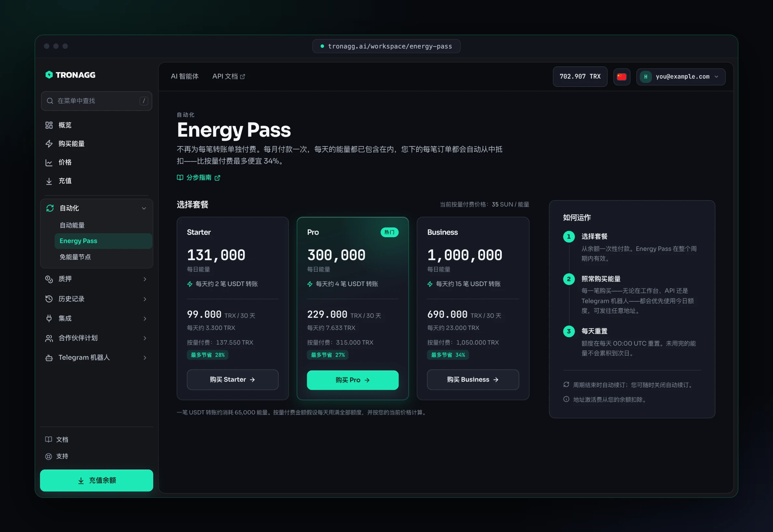Click the lifebuoy icon beside 支持
Screen dimensions: 773x532
(x=49, y=456)
